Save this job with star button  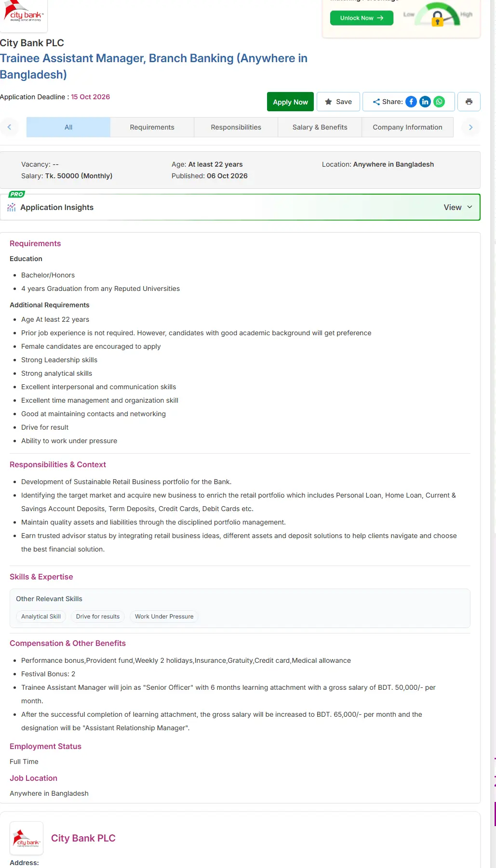338,102
